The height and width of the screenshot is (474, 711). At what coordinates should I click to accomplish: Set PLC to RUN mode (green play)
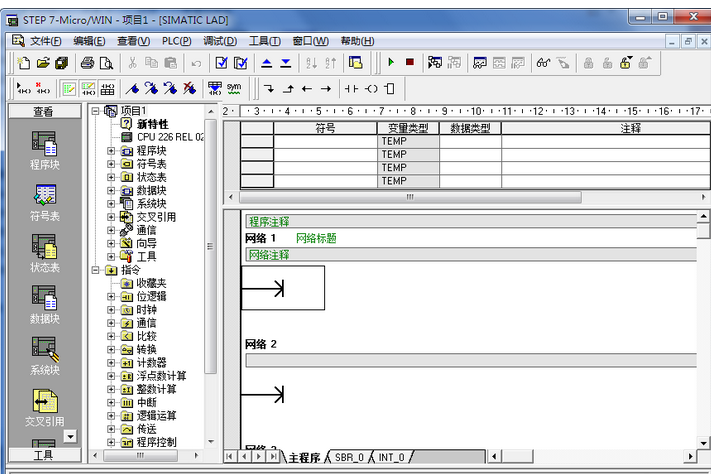391,62
